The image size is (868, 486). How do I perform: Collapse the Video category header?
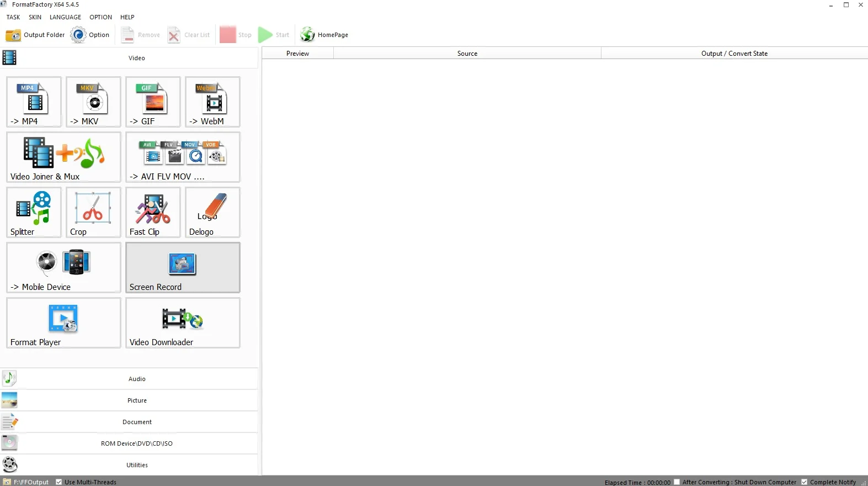click(x=129, y=58)
